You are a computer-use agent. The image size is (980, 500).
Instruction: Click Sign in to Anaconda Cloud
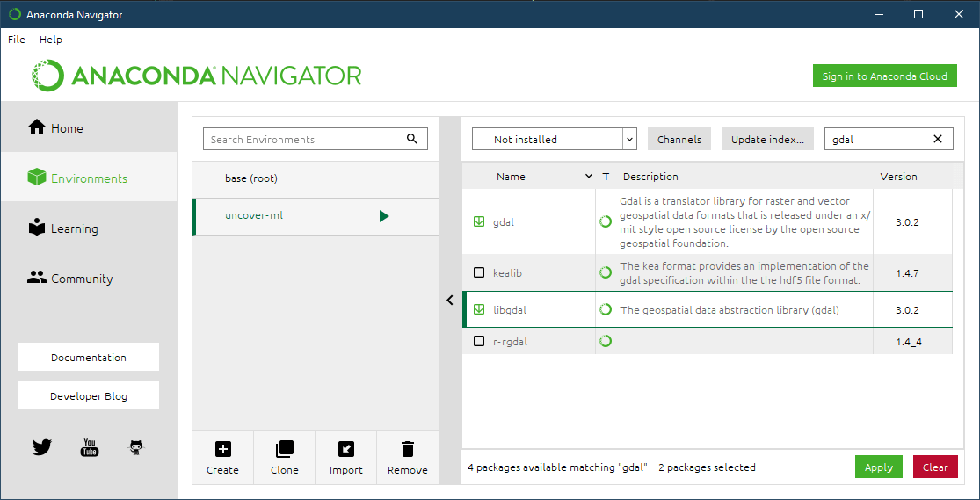pyautogui.click(x=884, y=76)
